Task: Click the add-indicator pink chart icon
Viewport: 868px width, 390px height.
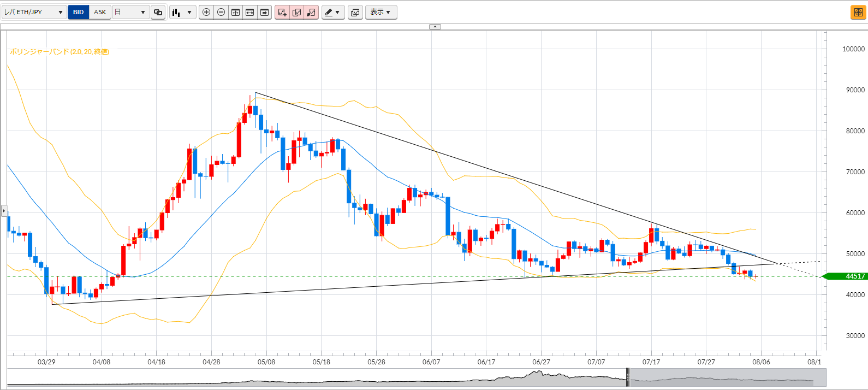Action: click(282, 12)
